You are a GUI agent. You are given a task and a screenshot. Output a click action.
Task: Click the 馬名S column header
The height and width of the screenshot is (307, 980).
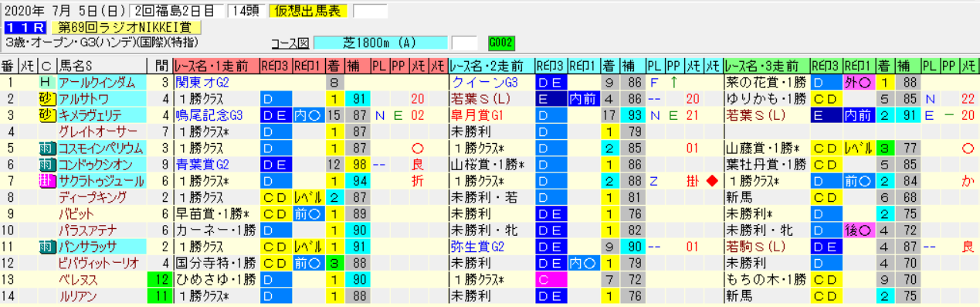[103, 66]
